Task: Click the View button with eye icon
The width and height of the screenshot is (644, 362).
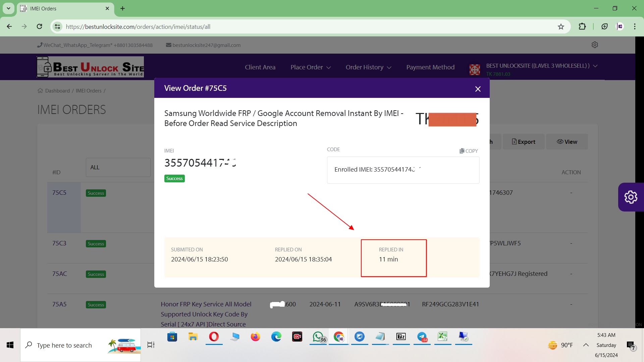Action: [x=567, y=142]
